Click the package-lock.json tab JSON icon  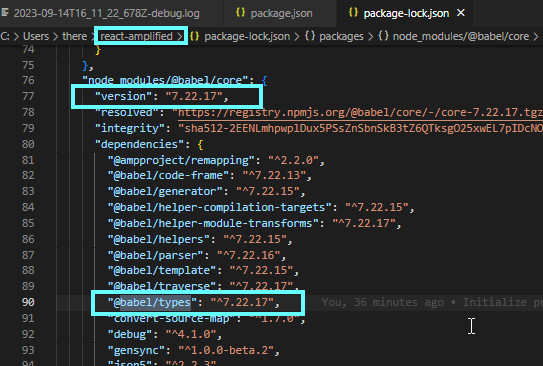pyautogui.click(x=353, y=12)
